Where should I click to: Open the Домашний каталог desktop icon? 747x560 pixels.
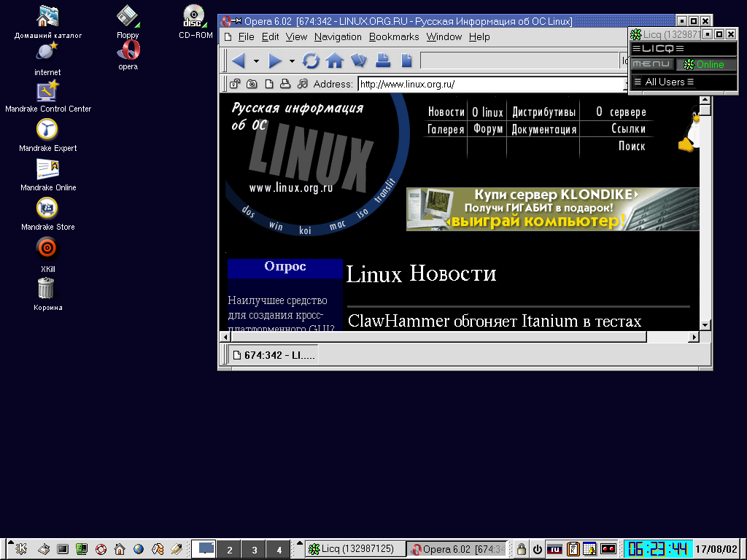coord(47,22)
